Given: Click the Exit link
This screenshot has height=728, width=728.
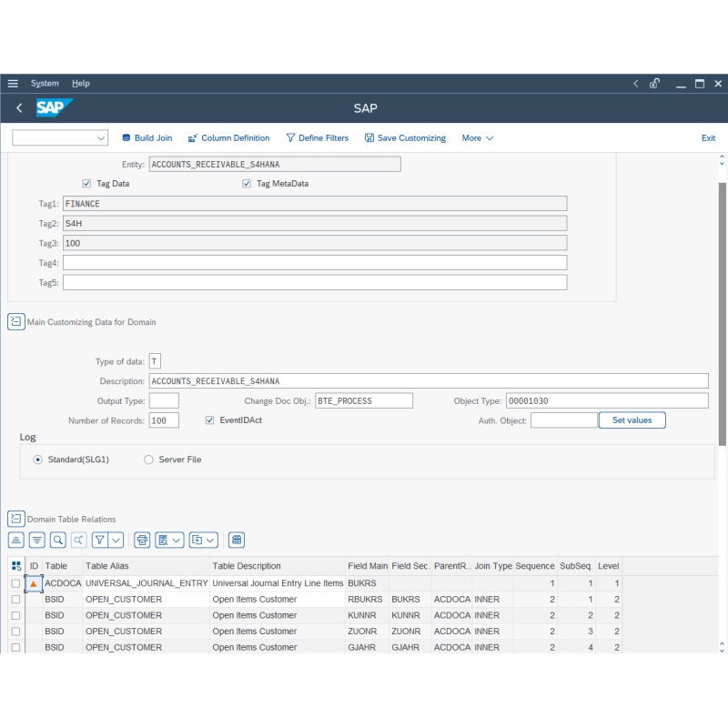Looking at the screenshot, I should click(708, 138).
